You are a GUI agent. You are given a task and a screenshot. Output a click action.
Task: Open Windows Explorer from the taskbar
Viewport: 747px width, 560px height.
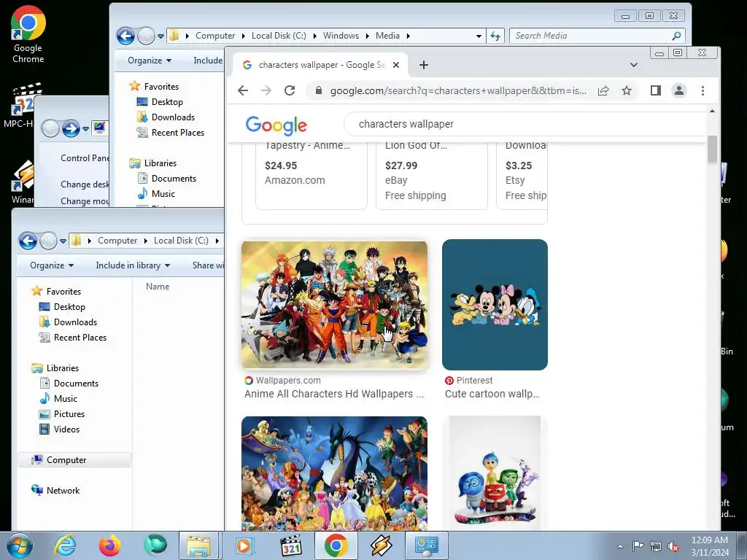198,545
